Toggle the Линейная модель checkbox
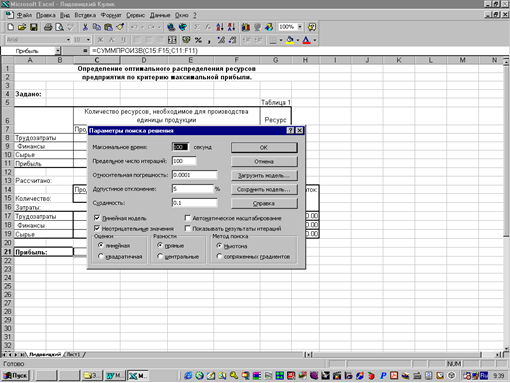 click(x=97, y=218)
